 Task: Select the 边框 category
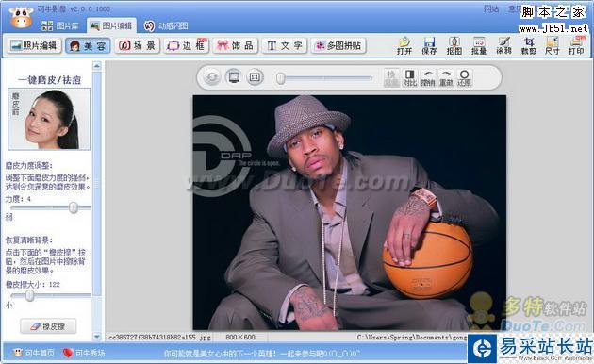(x=187, y=45)
